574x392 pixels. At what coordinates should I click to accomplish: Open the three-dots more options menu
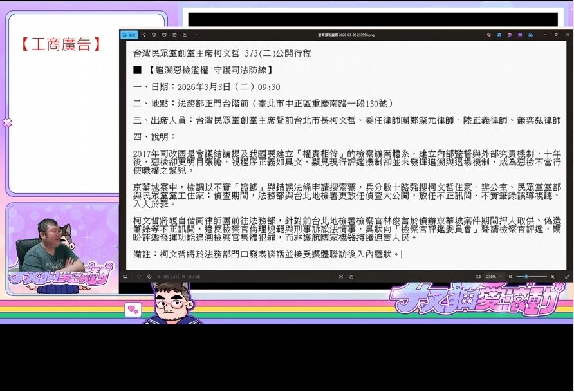(x=196, y=35)
